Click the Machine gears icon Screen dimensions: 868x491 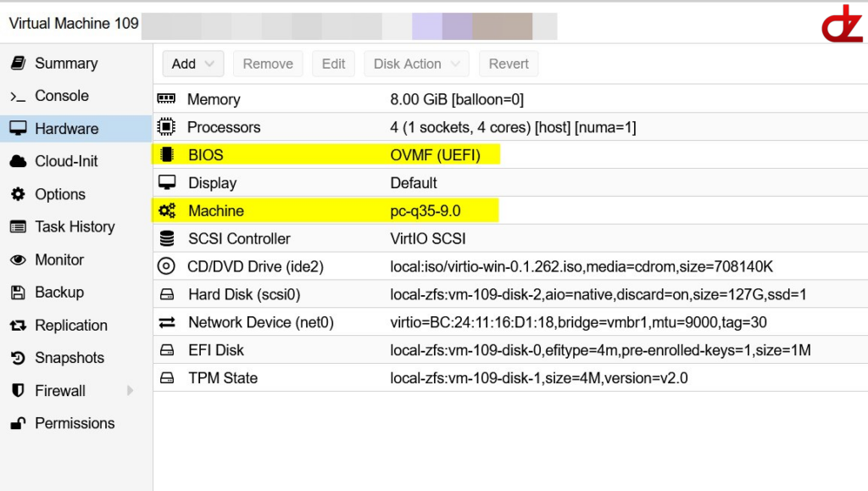167,211
